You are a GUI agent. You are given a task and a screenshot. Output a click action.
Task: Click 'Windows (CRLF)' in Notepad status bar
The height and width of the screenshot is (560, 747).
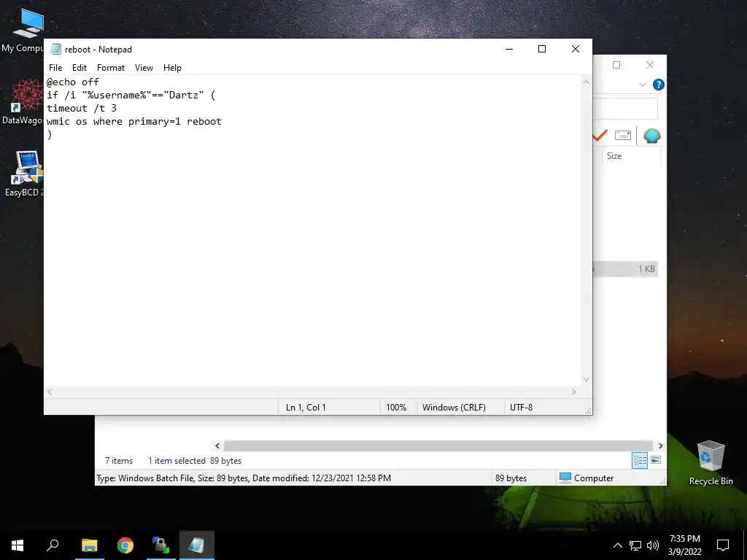[454, 407]
